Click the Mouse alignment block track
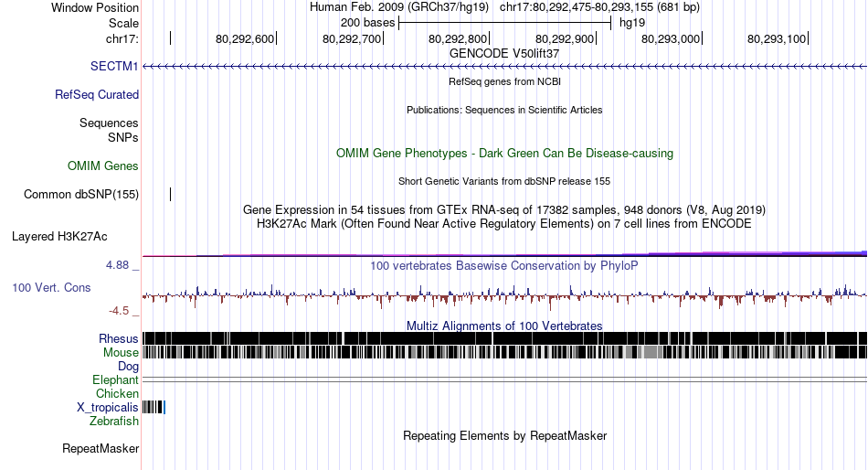This screenshot has height=470, width=868. pos(504,353)
